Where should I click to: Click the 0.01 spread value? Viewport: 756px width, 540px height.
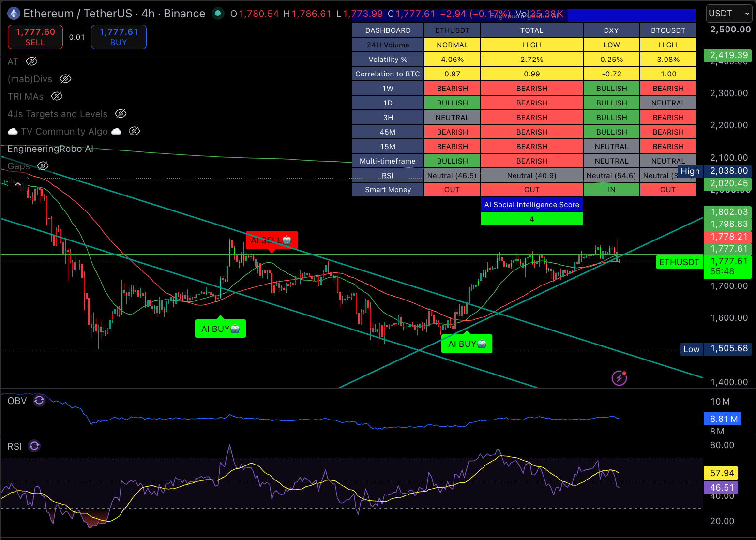pos(77,37)
